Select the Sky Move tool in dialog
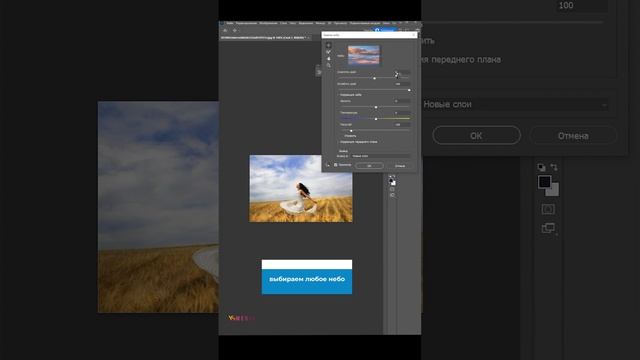Image resolution: width=640 pixels, height=360 pixels. [329, 45]
